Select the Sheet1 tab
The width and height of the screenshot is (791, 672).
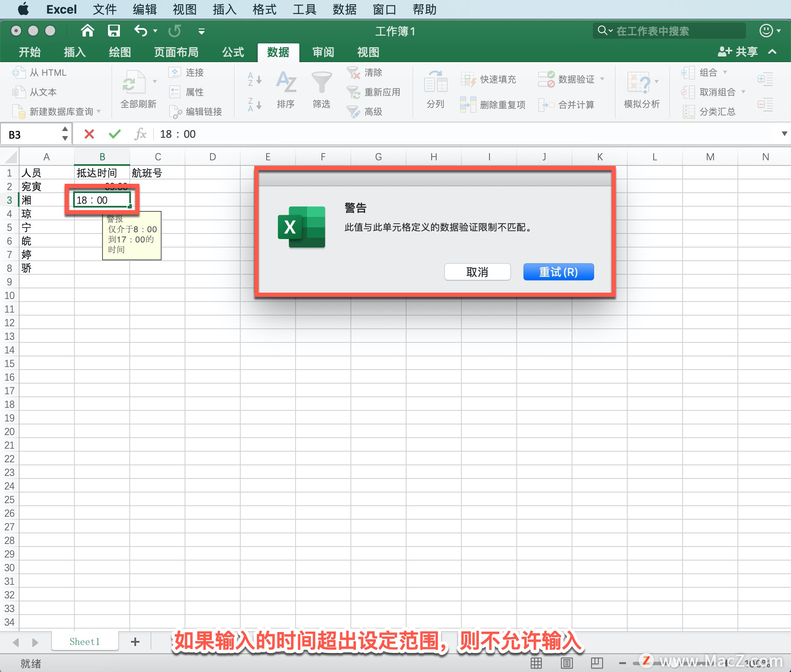point(85,641)
